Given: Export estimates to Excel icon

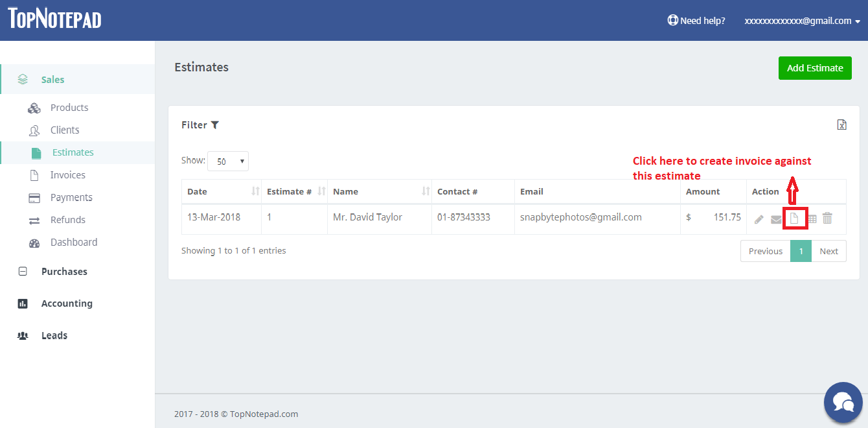Looking at the screenshot, I should 841,125.
